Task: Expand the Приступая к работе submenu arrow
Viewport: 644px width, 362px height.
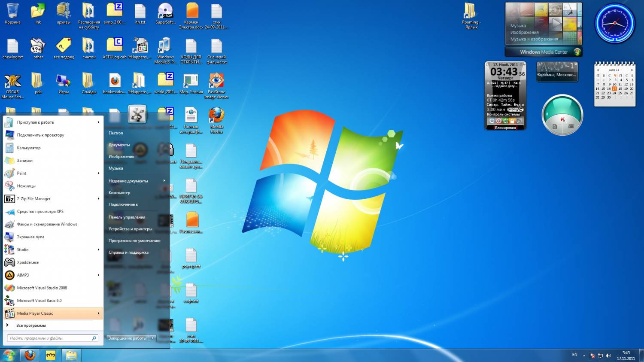Action: pyautogui.click(x=98, y=122)
